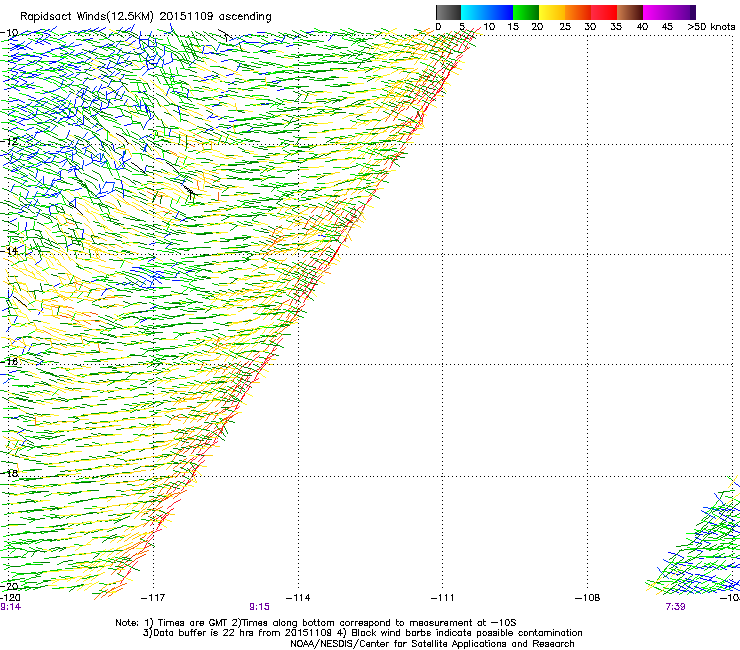Click the gray 0-5 knots color swatch
740x650 pixels.
[448, 12]
